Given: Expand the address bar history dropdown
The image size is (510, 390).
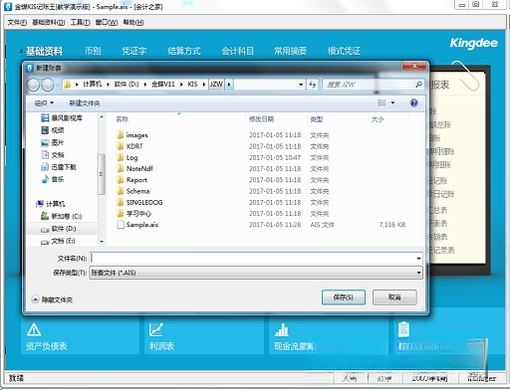Looking at the screenshot, I should 301,84.
